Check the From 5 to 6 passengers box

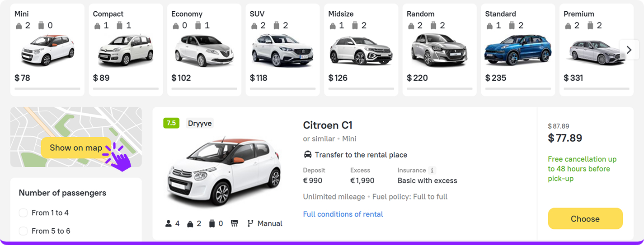23,231
